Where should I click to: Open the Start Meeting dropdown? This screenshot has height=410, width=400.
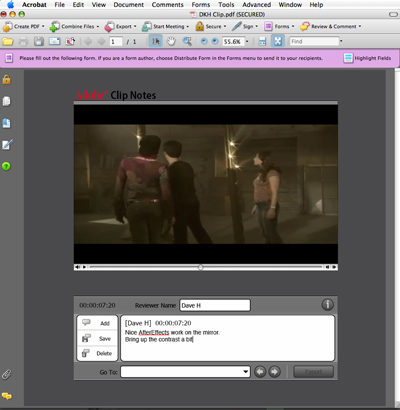click(x=165, y=26)
